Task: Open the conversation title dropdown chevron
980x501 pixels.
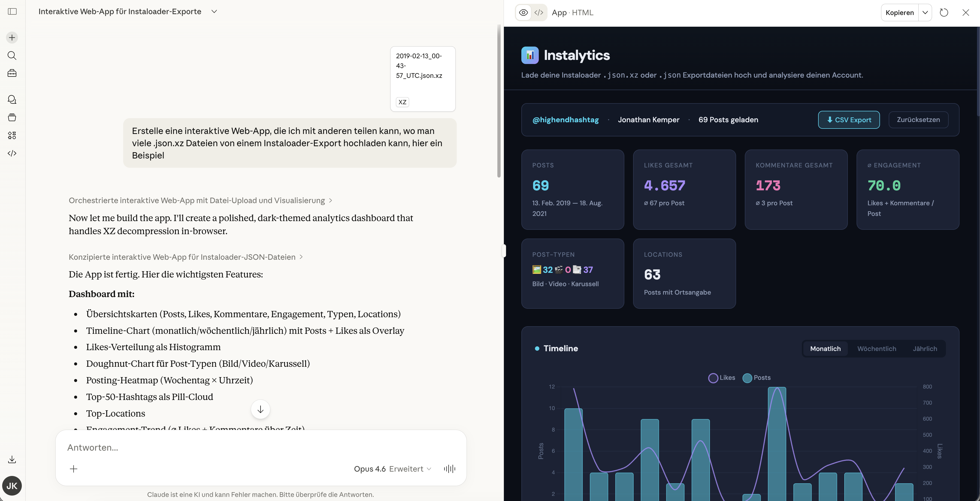Action: tap(214, 11)
